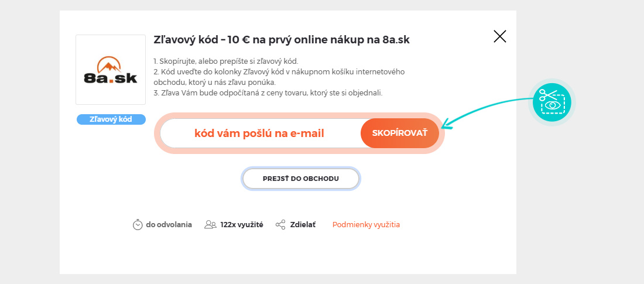Click the teal scissors coupon icon
The image size is (644, 284).
[552, 102]
